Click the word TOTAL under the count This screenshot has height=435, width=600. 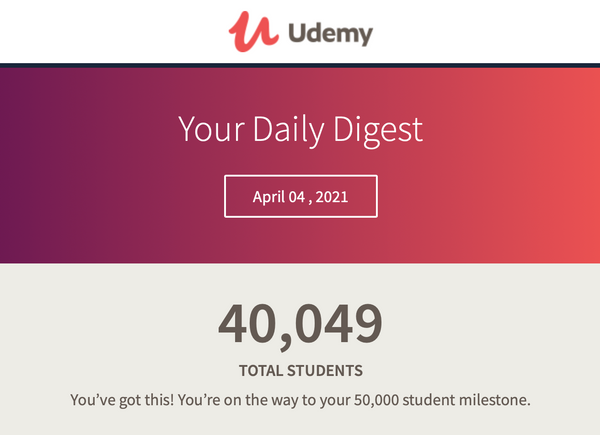pos(261,371)
